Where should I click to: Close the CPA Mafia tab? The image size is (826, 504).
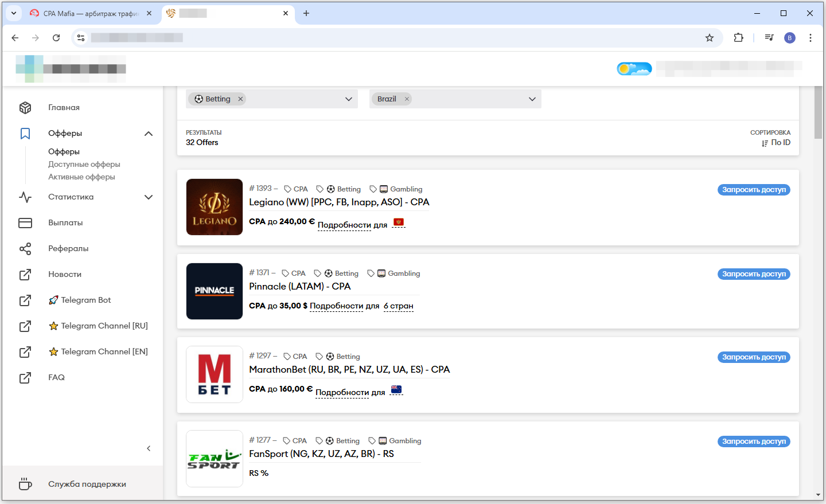149,13
